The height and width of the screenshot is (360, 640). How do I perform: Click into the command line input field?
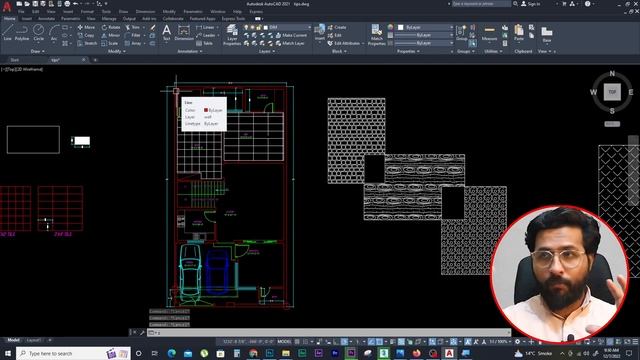[329, 333]
